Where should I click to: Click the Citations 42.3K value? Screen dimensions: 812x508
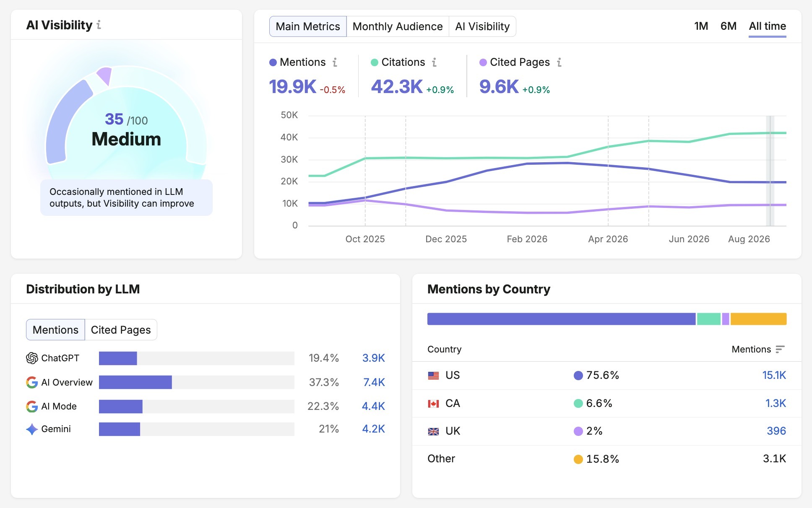tap(397, 87)
